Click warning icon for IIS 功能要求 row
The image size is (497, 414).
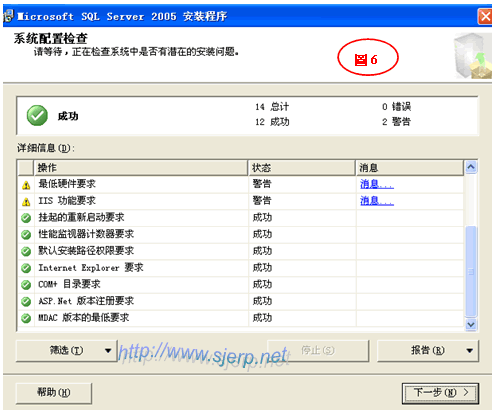click(26, 202)
